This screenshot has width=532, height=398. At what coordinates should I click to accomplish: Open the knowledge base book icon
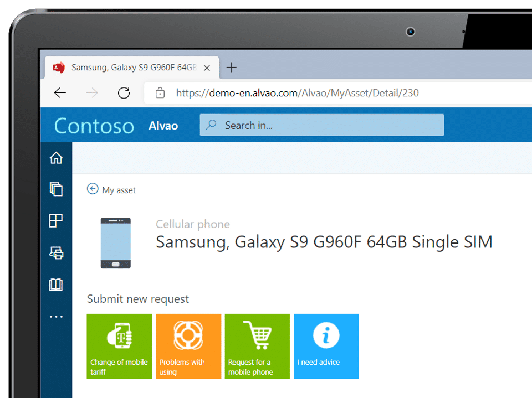[55, 285]
